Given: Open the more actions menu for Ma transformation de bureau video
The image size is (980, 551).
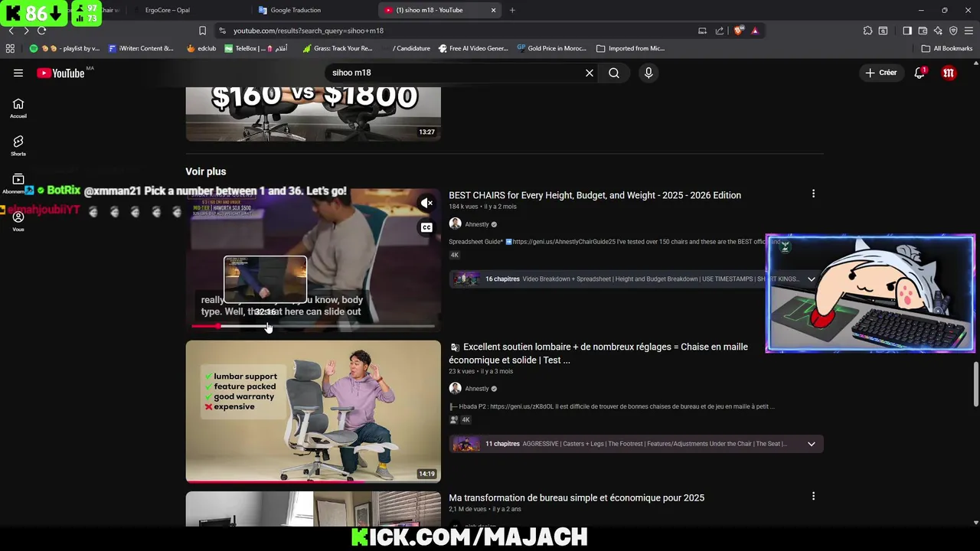Looking at the screenshot, I should coord(813,496).
